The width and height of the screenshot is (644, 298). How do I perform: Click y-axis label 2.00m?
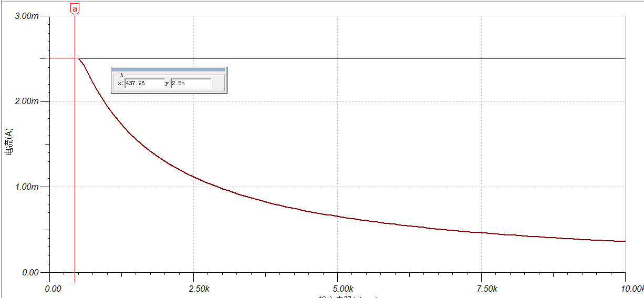click(27, 101)
